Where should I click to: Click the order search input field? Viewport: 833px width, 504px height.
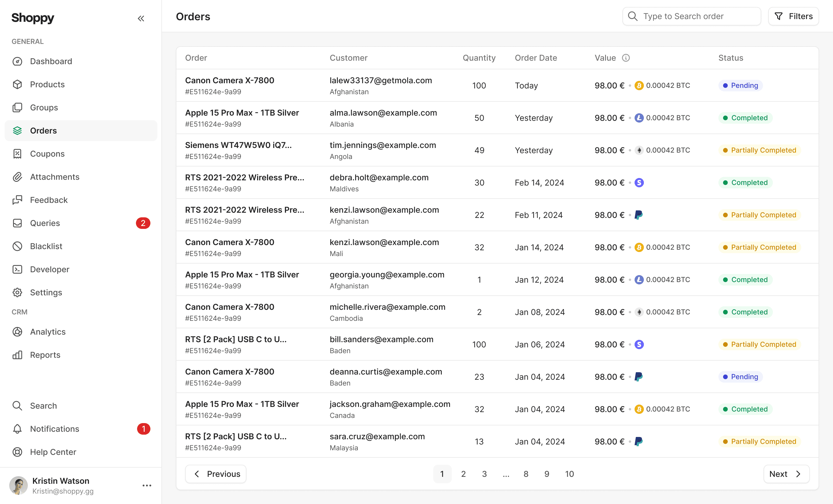(691, 16)
